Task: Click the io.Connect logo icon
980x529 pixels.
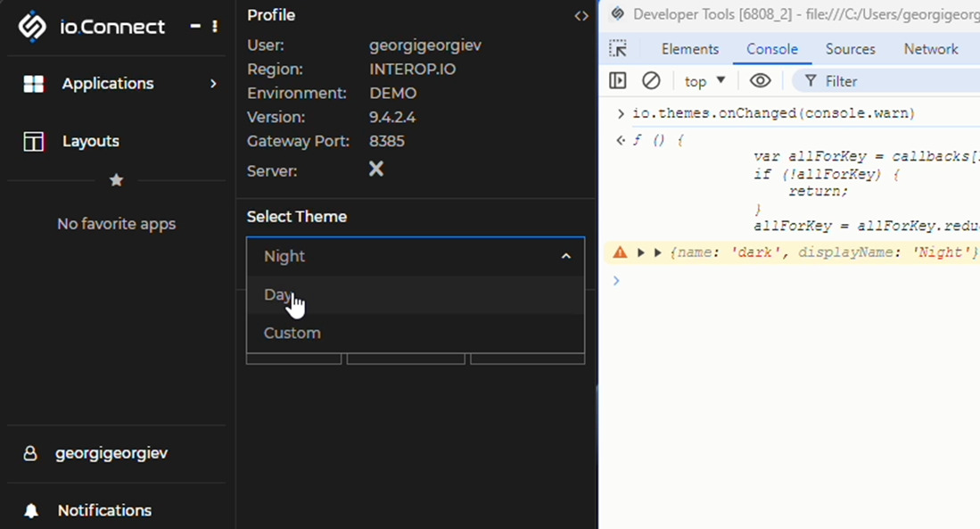Action: pos(32,27)
